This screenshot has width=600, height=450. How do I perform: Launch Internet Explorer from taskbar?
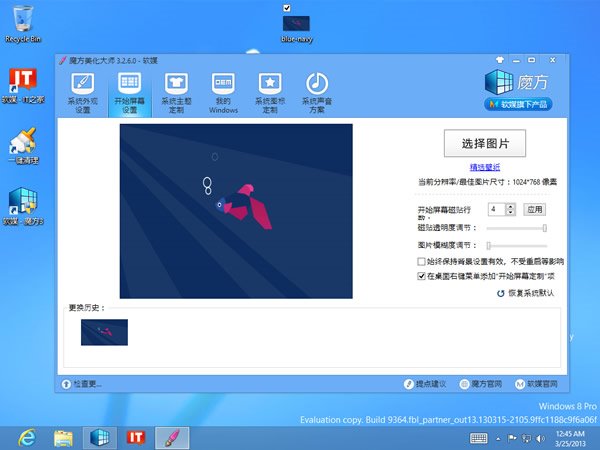(27, 438)
